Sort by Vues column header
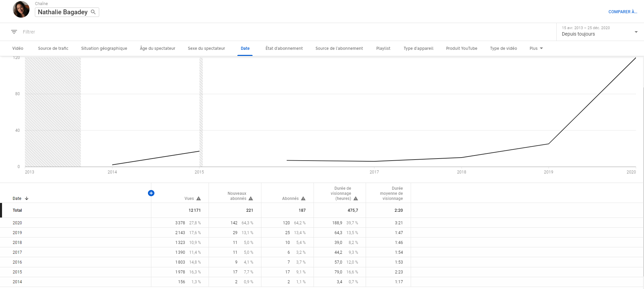 (x=189, y=199)
